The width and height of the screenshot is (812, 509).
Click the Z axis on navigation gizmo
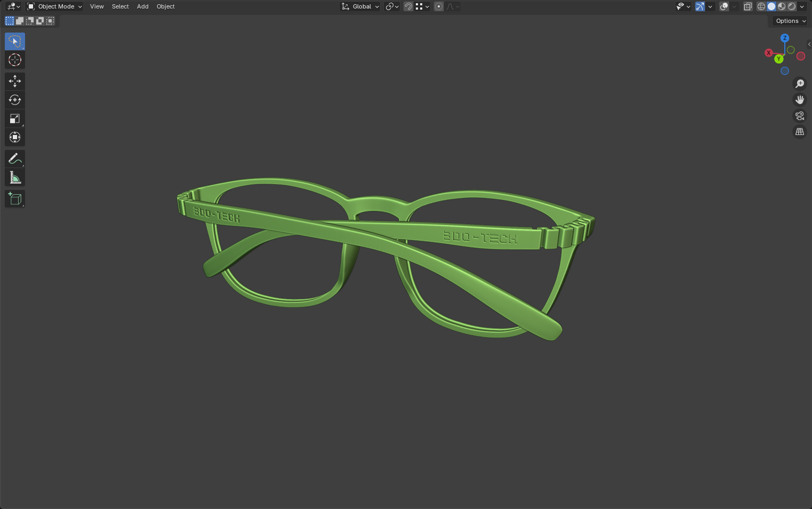784,38
